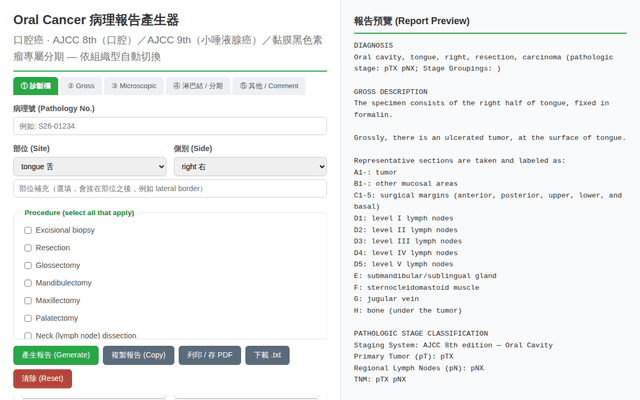640x400 pixels.
Task: Check the Palatectomy checkbox
Action: click(28, 318)
